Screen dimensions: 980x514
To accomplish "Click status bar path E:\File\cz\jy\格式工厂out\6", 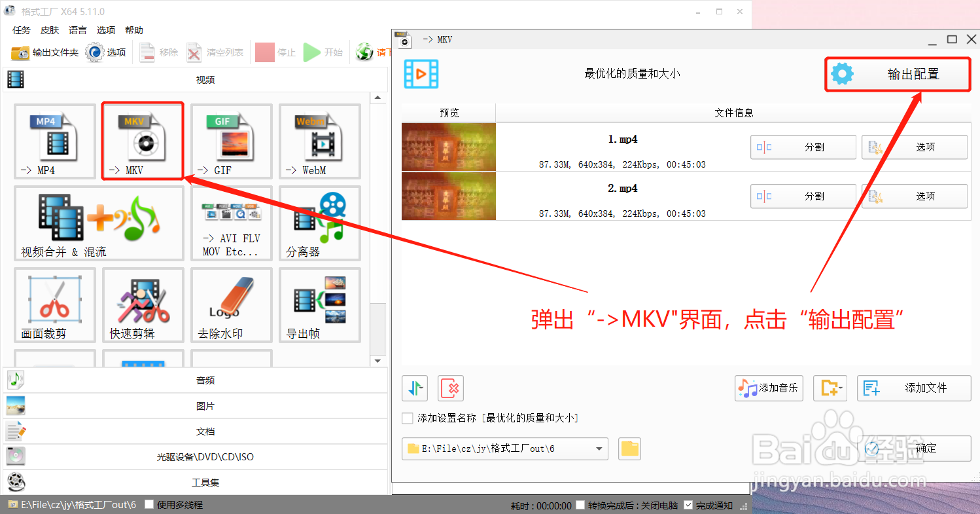I will click(x=79, y=505).
